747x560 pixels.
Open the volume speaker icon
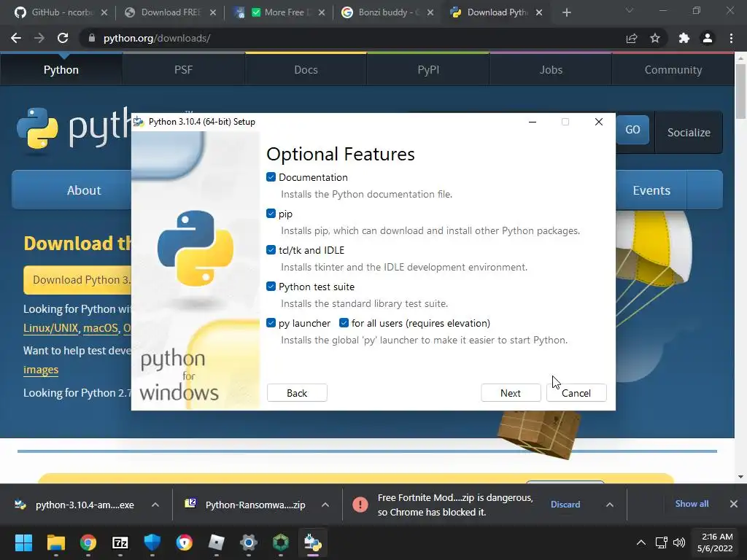coord(679,542)
